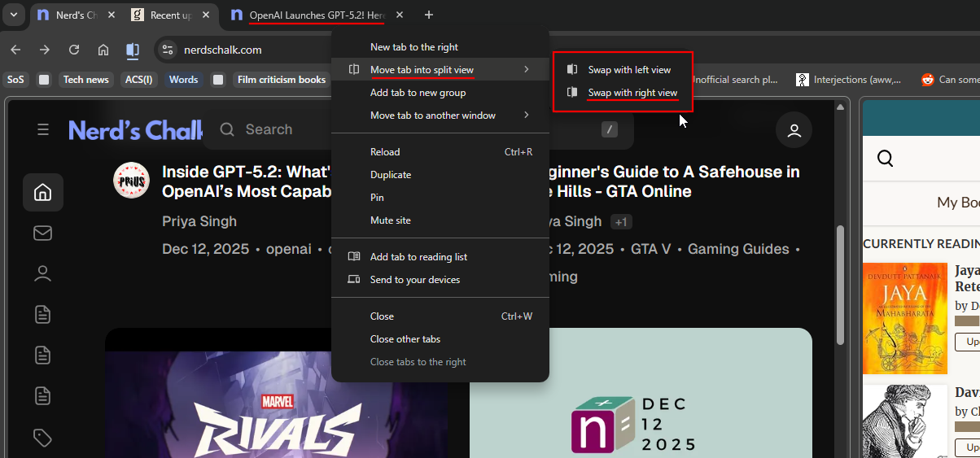Click the GTA V tag

[650, 249]
